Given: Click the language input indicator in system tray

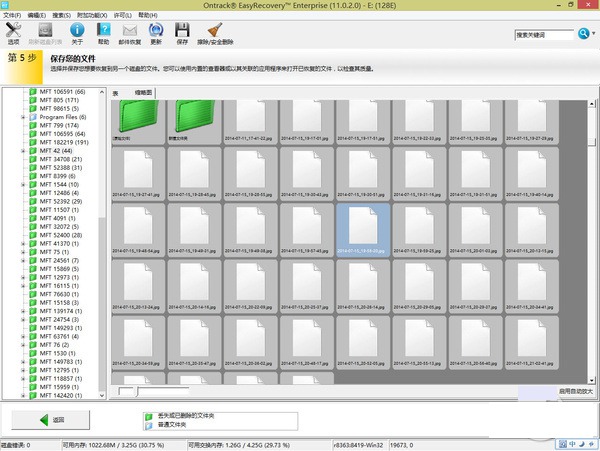Looking at the screenshot, I should 572,444.
